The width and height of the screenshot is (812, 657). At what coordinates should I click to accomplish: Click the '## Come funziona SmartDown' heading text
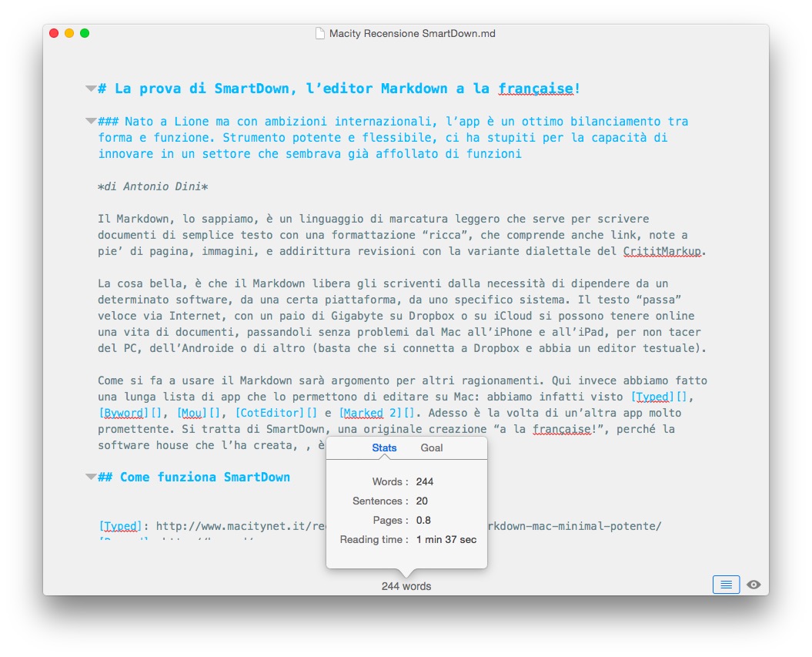point(194,477)
